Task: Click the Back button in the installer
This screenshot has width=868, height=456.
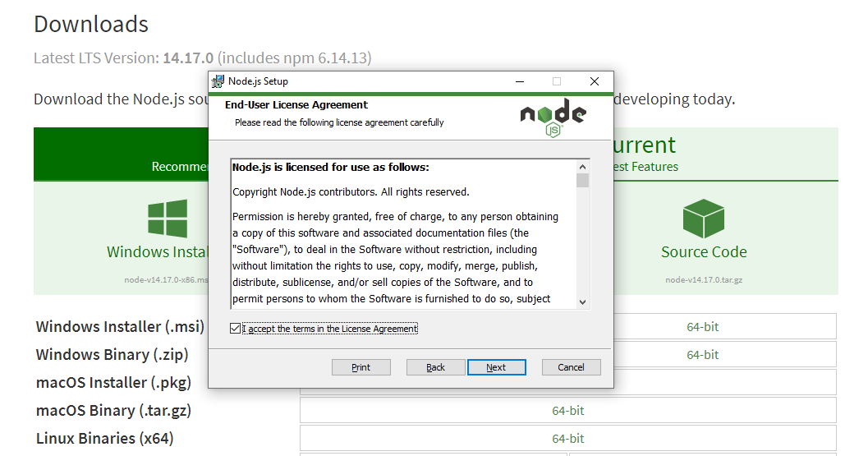Action: point(436,367)
